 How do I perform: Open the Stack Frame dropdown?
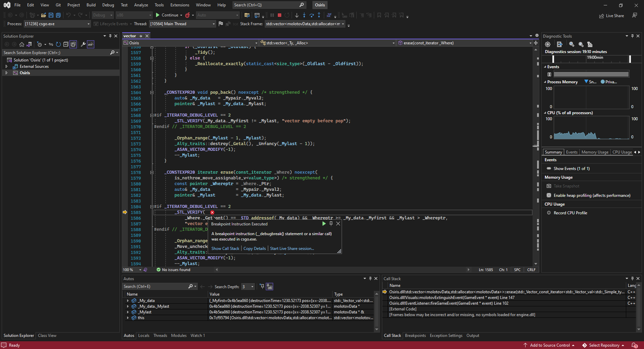305,24
